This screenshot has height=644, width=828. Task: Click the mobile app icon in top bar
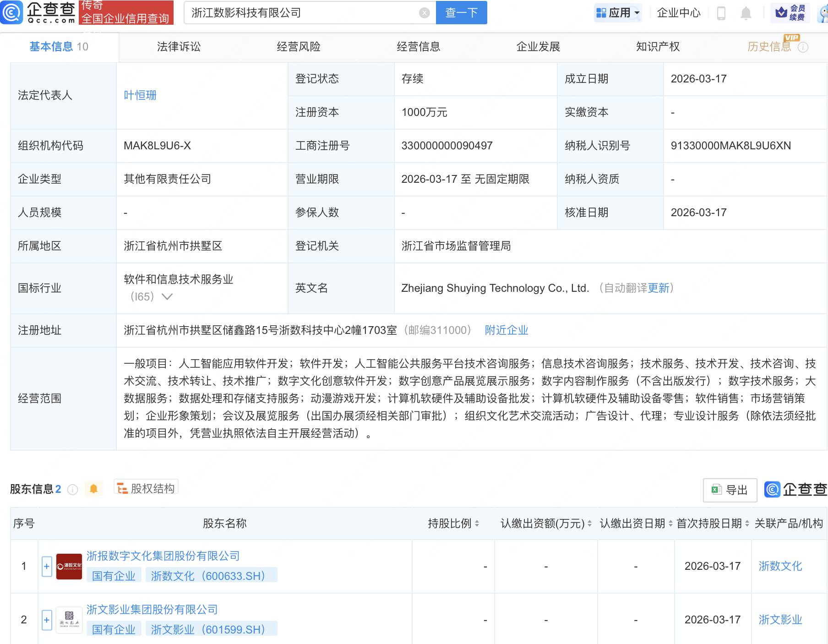722,13
